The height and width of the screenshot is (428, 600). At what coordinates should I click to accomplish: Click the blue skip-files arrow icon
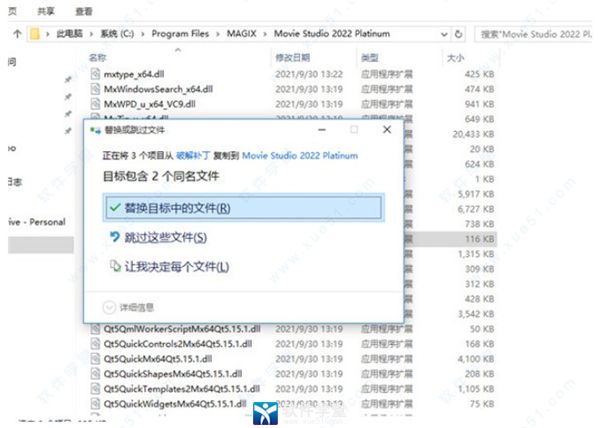point(113,238)
